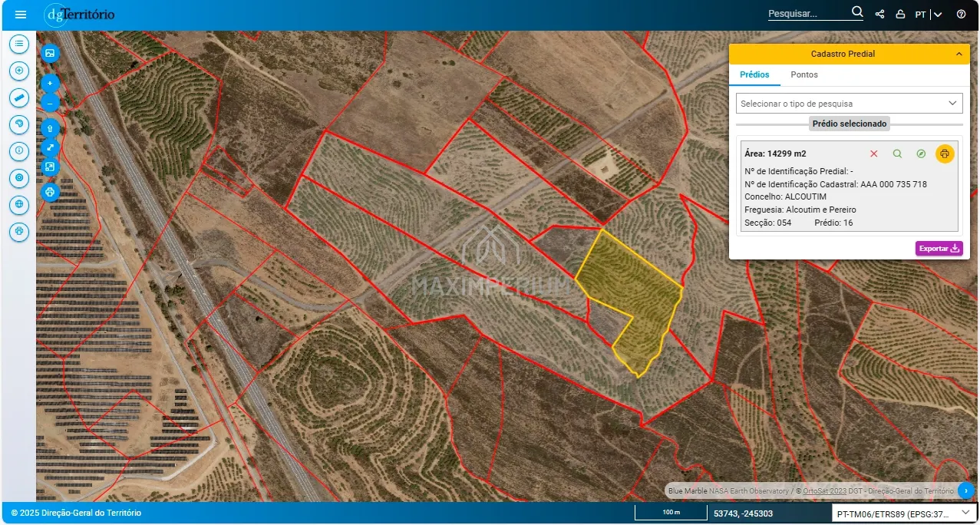Print the selected parcel with yellow printer button

pos(945,154)
